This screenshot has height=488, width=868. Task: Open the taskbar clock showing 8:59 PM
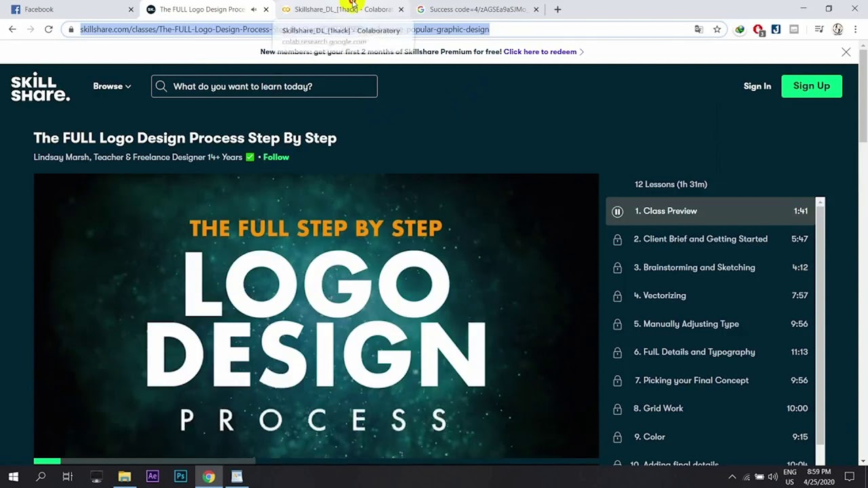pyautogui.click(x=819, y=476)
